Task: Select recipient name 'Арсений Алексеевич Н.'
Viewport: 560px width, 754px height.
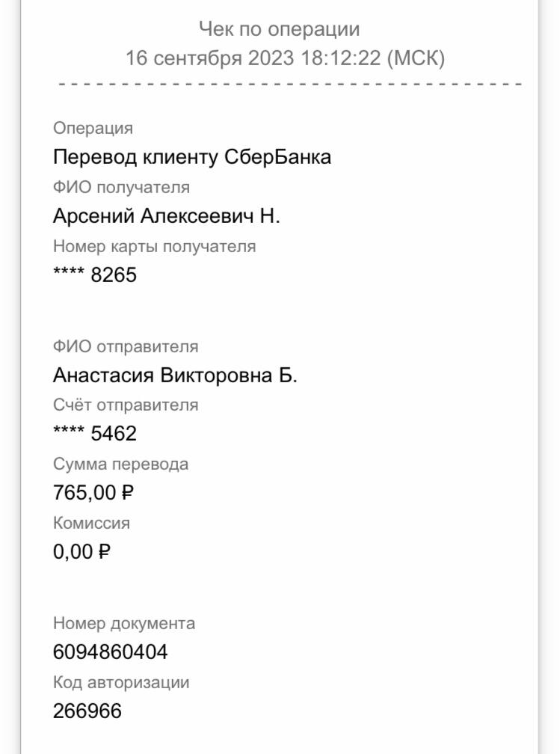Action: (x=166, y=216)
